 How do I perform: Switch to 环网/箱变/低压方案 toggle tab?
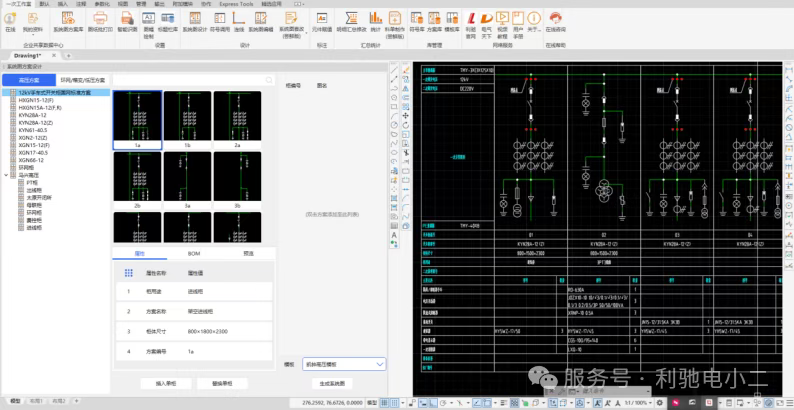pyautogui.click(x=83, y=79)
